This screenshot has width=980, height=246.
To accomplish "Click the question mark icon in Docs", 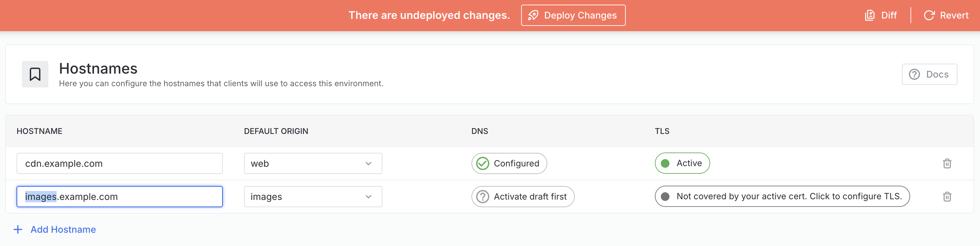I will [x=914, y=74].
